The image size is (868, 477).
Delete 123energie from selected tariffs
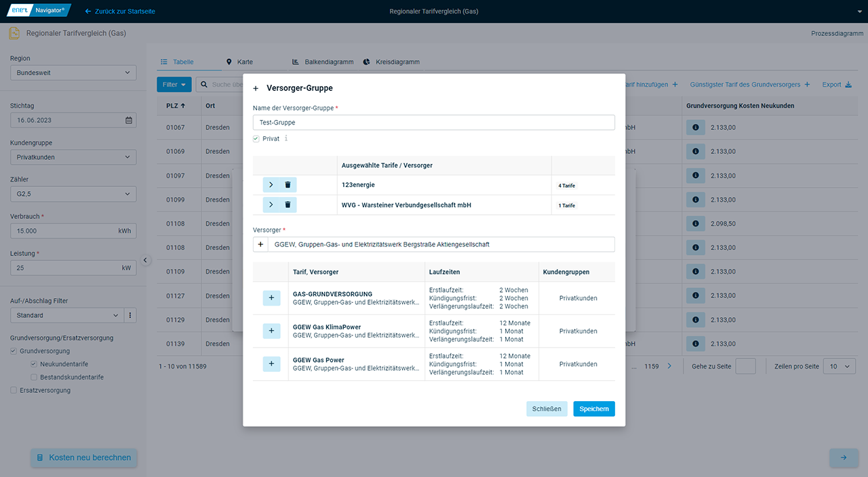pyautogui.click(x=288, y=185)
